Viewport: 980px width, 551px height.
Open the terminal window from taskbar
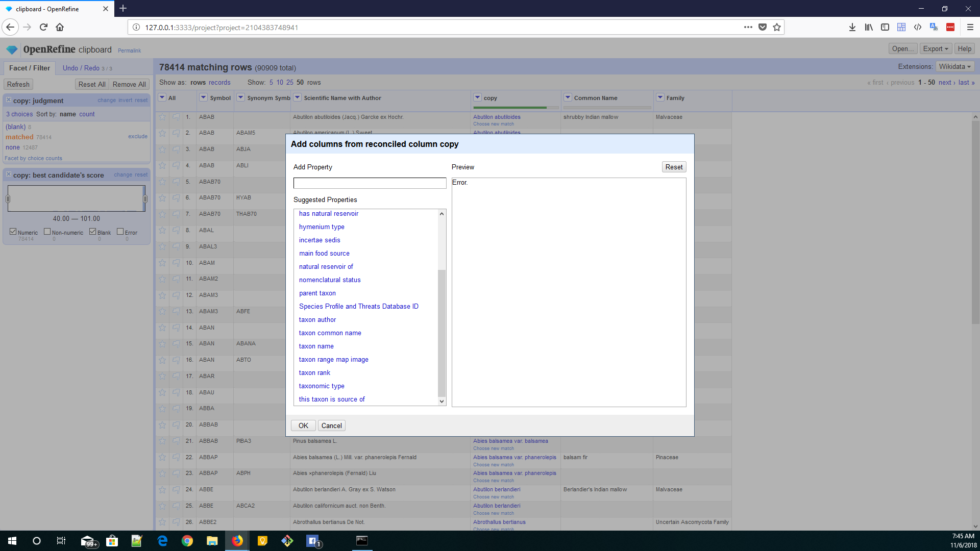(362, 541)
